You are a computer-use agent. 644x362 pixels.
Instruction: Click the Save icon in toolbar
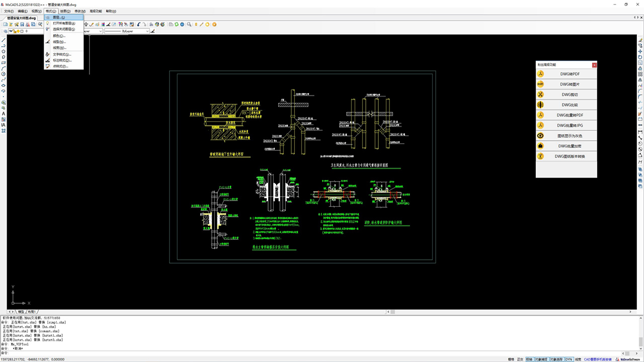(x=22, y=24)
